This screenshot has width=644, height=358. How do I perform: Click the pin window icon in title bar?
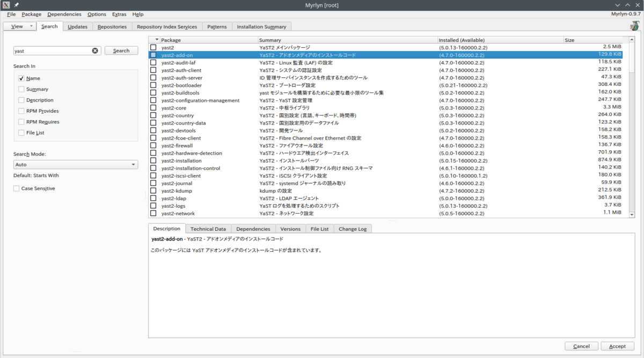[17, 5]
